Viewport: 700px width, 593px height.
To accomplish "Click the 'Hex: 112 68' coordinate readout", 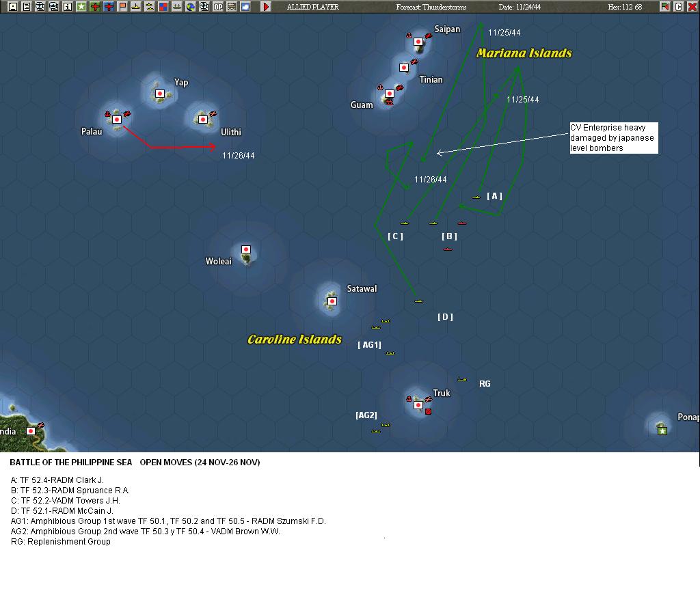I will pyautogui.click(x=625, y=7).
